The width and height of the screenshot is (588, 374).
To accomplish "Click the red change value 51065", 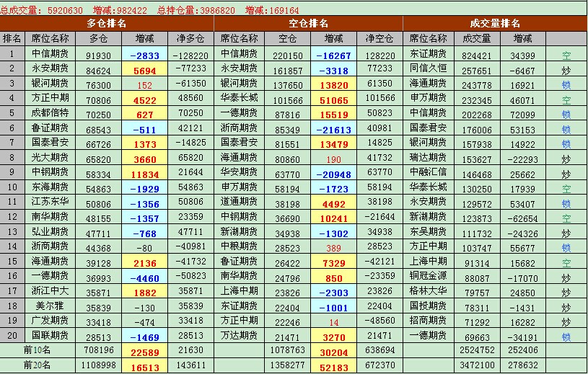I will pyautogui.click(x=334, y=100).
